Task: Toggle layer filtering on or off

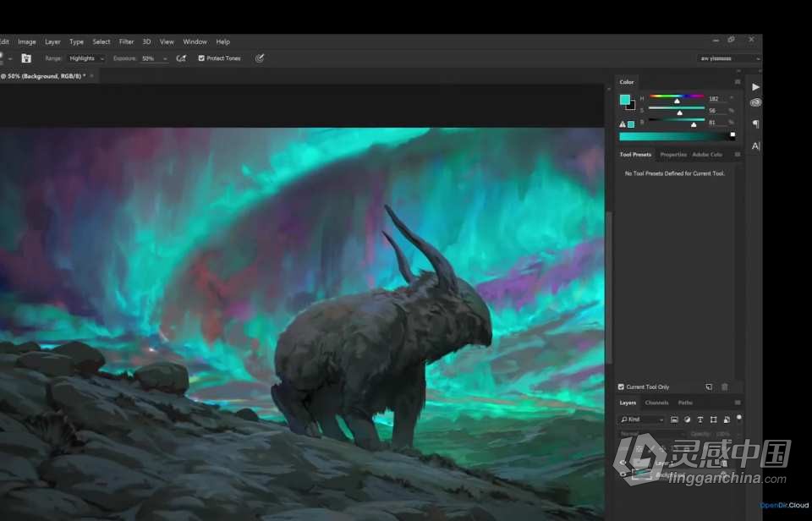Action: pyautogui.click(x=739, y=417)
